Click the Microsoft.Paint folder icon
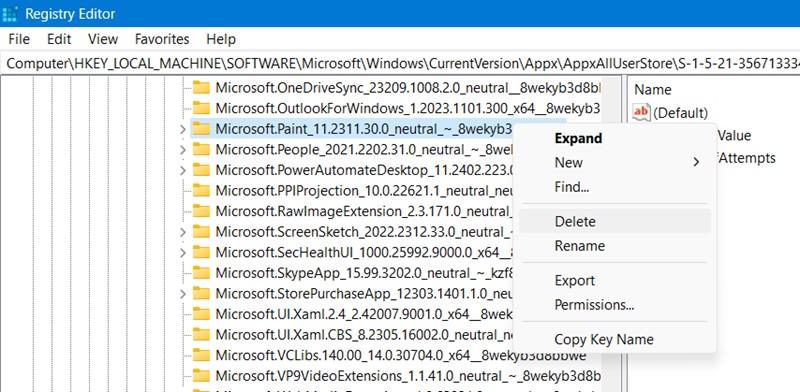Screen dimensions: 800x392 [x=202, y=129]
